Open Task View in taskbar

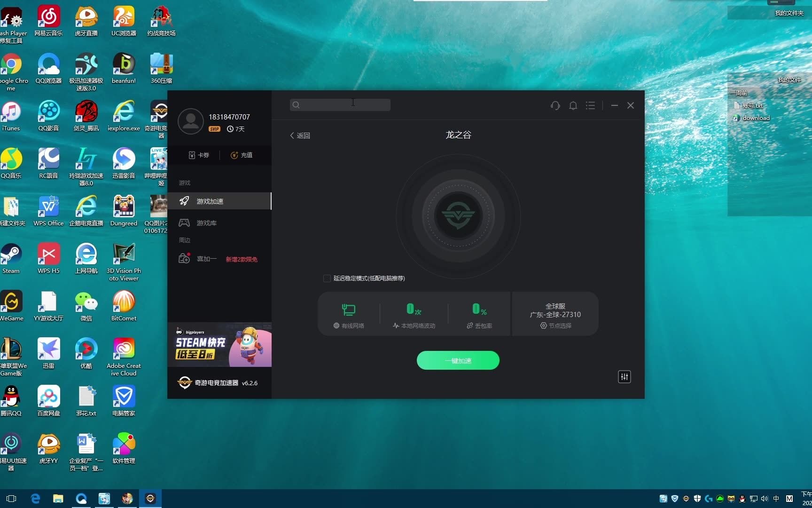point(11,499)
